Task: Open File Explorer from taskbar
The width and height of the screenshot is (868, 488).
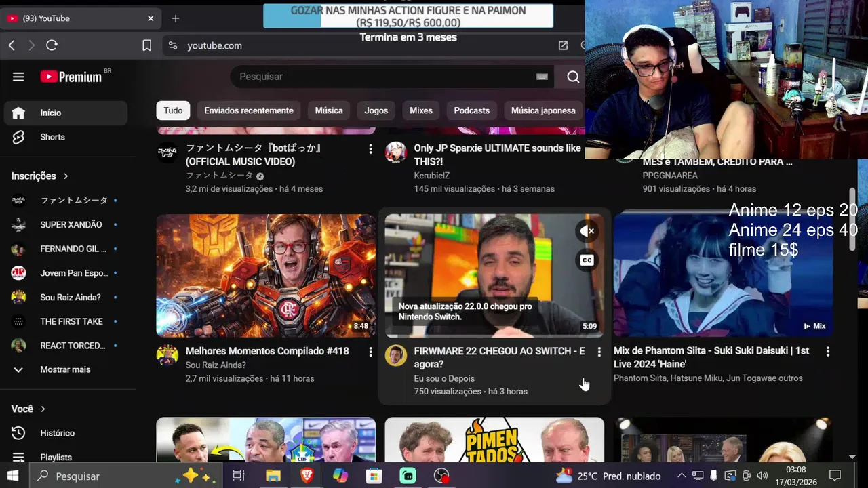Action: (273, 476)
